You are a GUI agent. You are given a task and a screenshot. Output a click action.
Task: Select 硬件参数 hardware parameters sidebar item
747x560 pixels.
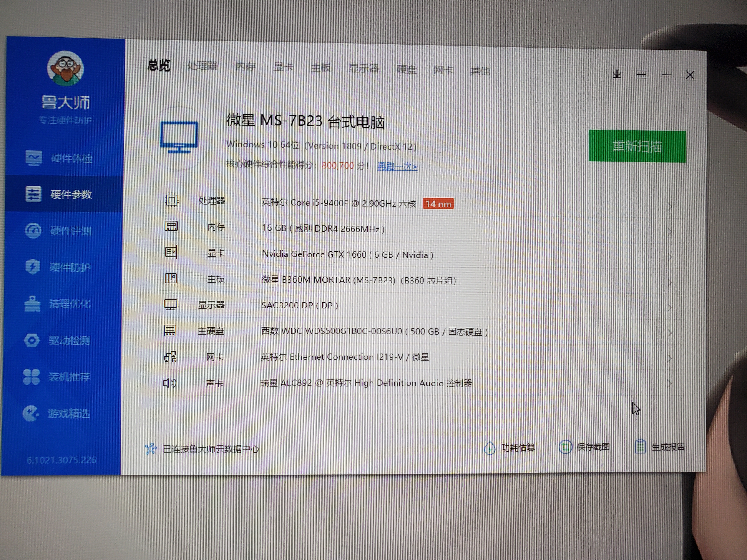coord(64,194)
